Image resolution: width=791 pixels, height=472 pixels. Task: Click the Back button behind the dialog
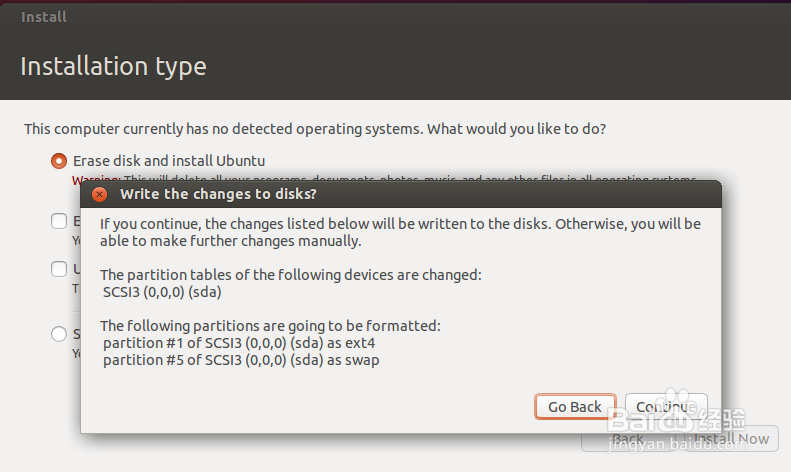628,440
